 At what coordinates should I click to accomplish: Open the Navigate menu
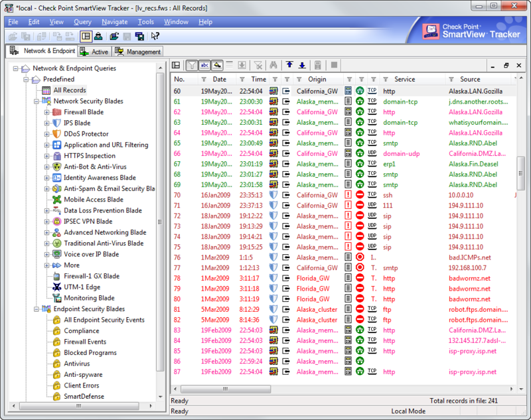pos(114,22)
